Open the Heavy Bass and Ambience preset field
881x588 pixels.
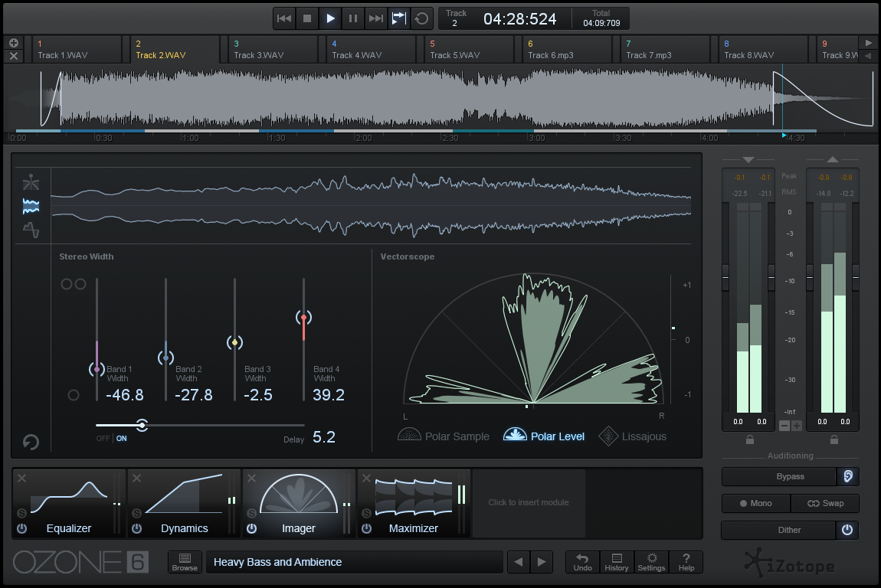(x=354, y=562)
